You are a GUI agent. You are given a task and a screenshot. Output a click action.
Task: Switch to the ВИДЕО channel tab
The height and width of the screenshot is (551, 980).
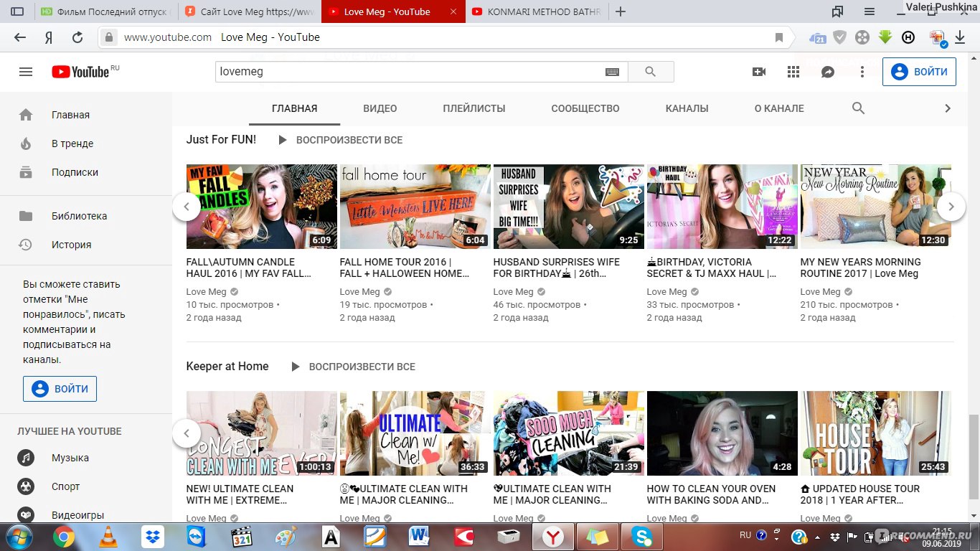click(380, 108)
